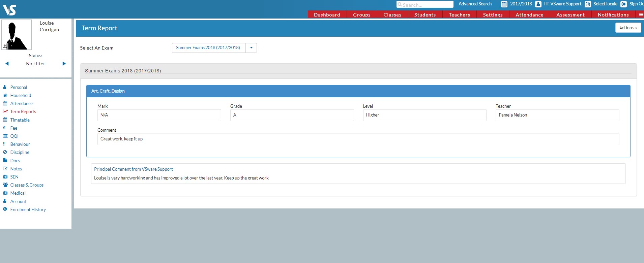Click the Select locale link
This screenshot has width=644, height=263.
point(606,4)
